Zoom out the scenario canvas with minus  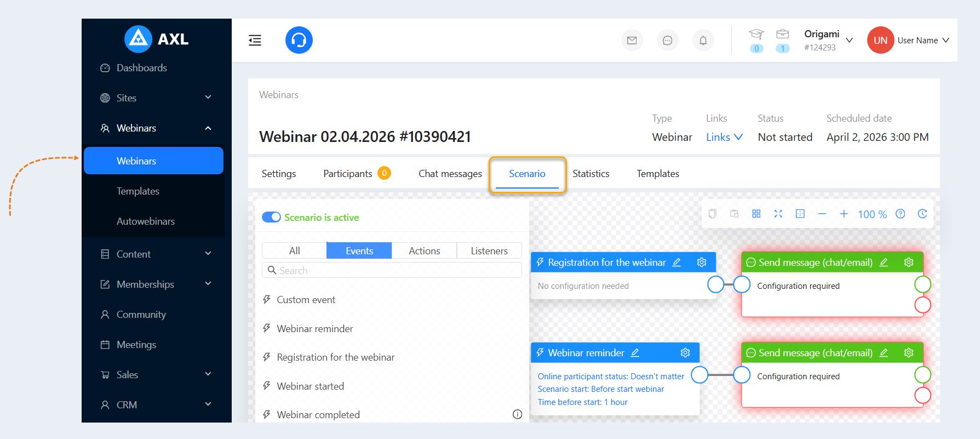click(x=822, y=214)
